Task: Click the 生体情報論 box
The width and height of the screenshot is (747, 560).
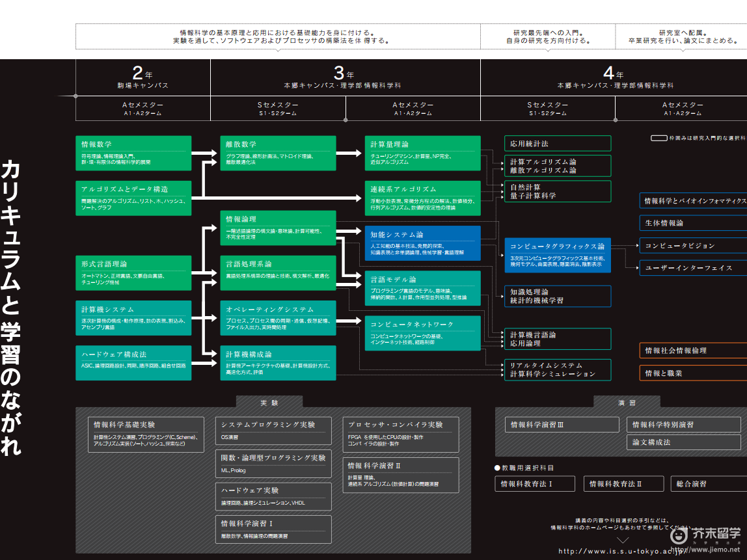Action: (x=693, y=223)
